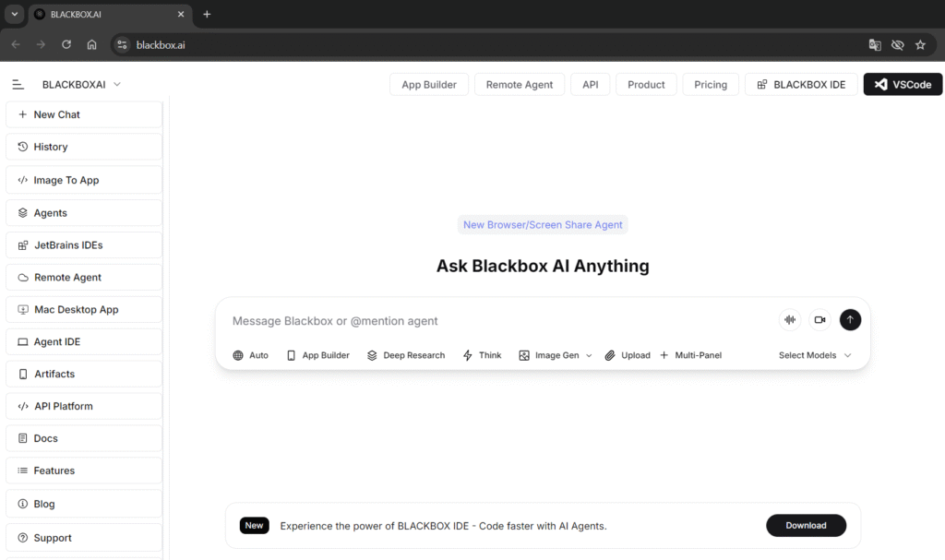
Task: Click Product in top navigation
Action: (x=646, y=85)
